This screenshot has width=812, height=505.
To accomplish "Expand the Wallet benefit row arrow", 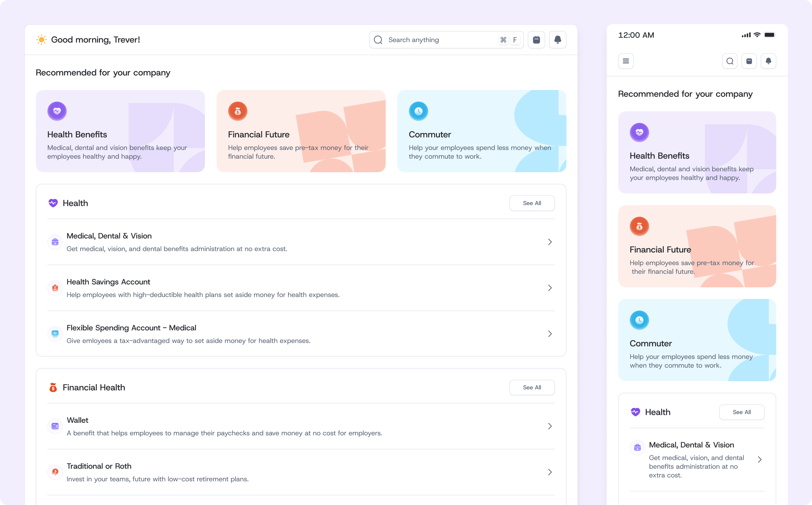I will pyautogui.click(x=549, y=426).
